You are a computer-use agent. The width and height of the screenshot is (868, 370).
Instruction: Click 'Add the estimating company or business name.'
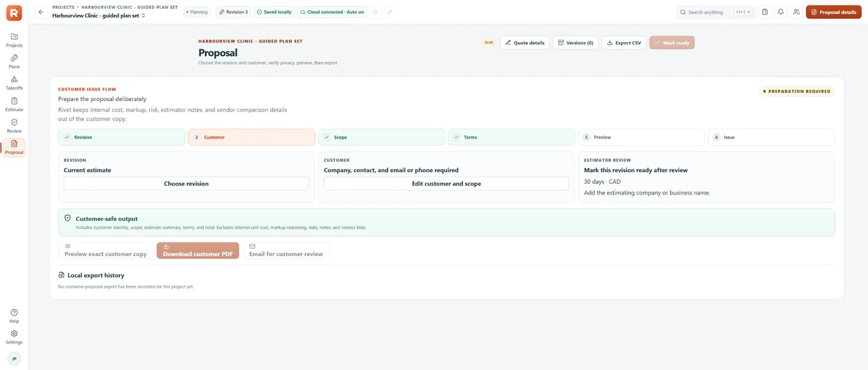coord(647,192)
